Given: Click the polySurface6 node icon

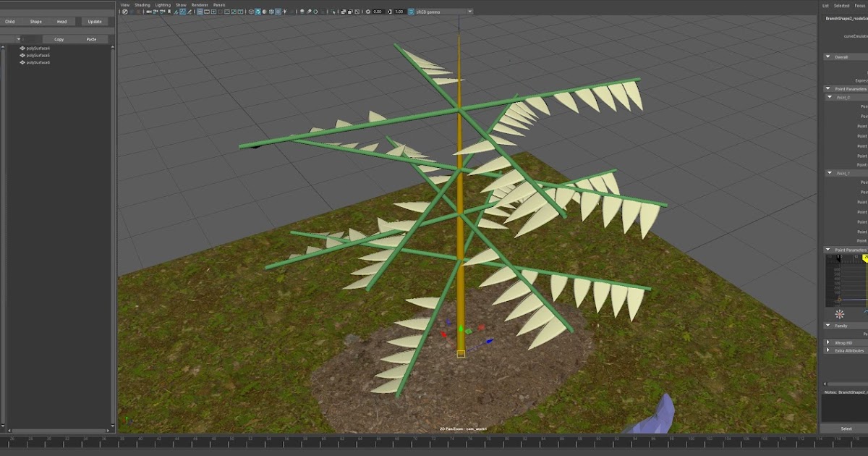Looking at the screenshot, I should click(x=22, y=62).
